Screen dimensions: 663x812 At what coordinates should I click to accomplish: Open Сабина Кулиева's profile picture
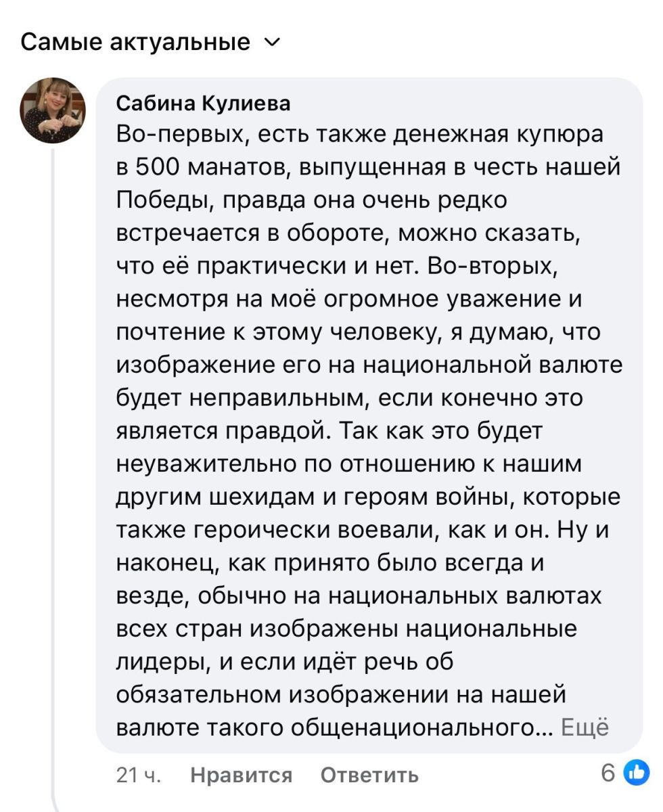52,110
